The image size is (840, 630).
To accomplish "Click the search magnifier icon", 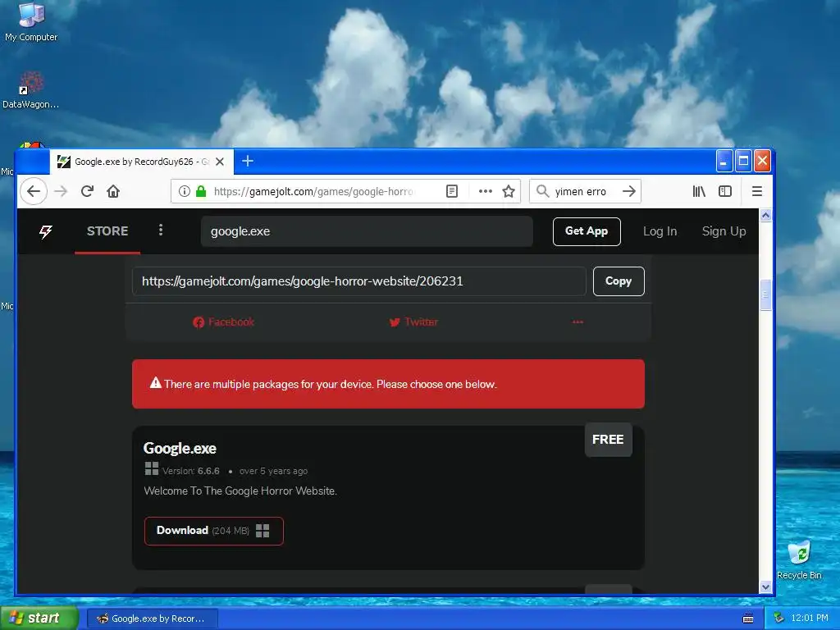I will click(543, 191).
